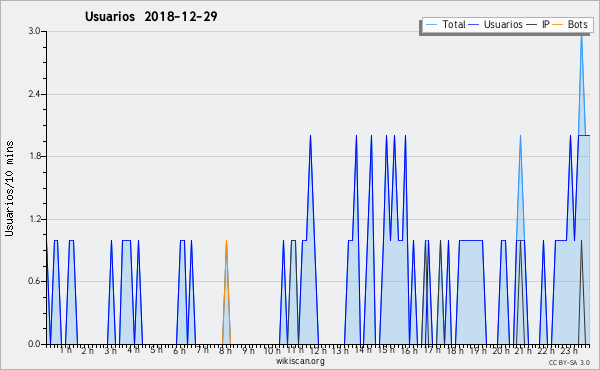Click the '8 h' x-axis label
This screenshot has width=600, height=370.
(225, 350)
